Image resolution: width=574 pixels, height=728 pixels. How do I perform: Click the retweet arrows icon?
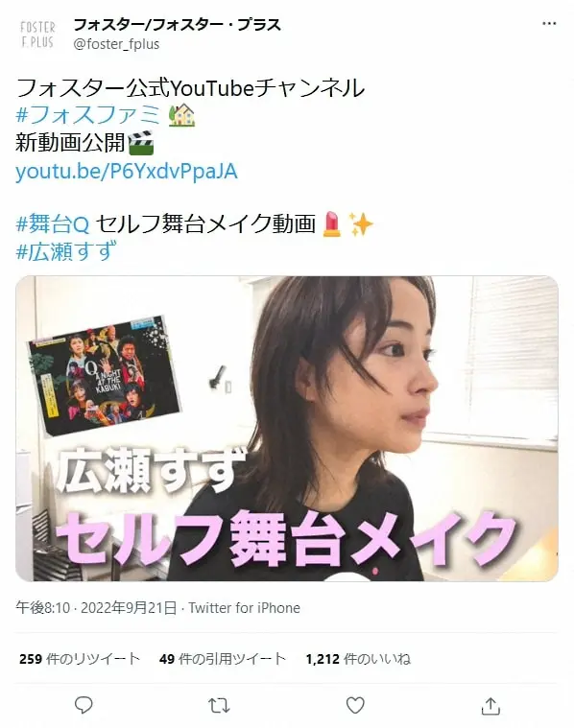click(x=219, y=706)
